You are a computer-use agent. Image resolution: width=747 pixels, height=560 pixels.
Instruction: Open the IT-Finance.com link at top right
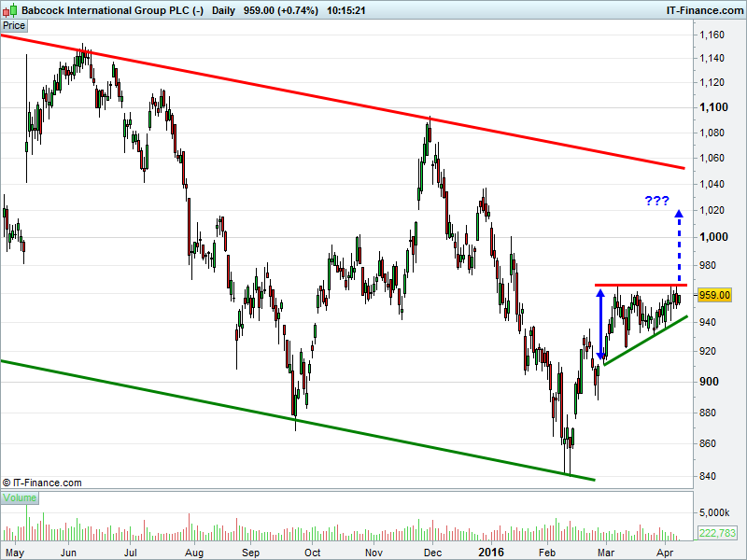(x=705, y=10)
